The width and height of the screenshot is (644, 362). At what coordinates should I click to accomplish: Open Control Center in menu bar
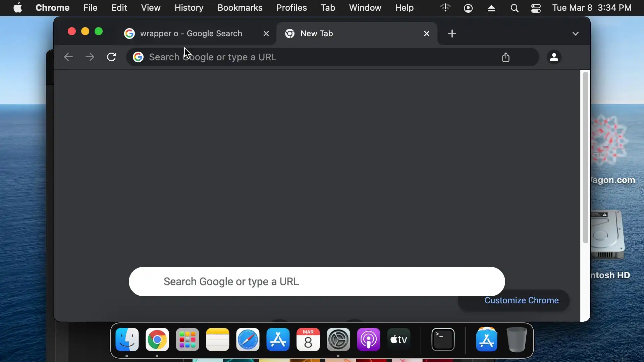coord(536,8)
